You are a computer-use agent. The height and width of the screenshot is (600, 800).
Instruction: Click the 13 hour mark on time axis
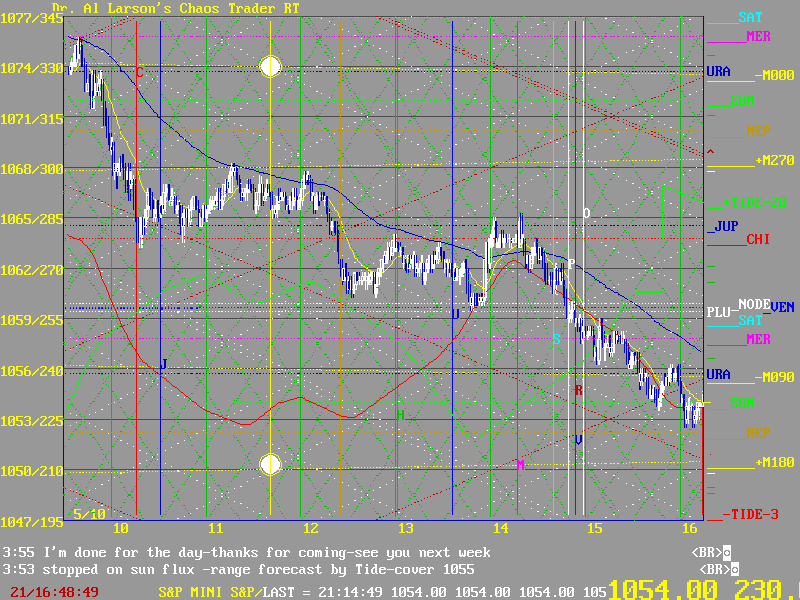pyautogui.click(x=405, y=527)
